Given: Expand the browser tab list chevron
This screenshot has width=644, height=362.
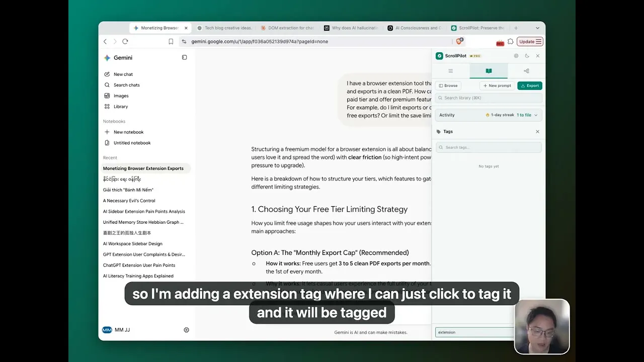Looking at the screenshot, I should tap(537, 28).
